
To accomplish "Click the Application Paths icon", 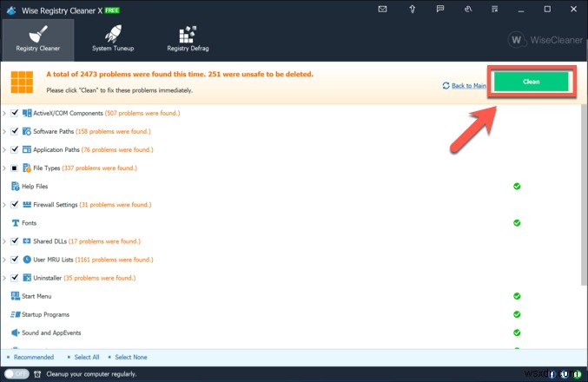I will tap(27, 149).
